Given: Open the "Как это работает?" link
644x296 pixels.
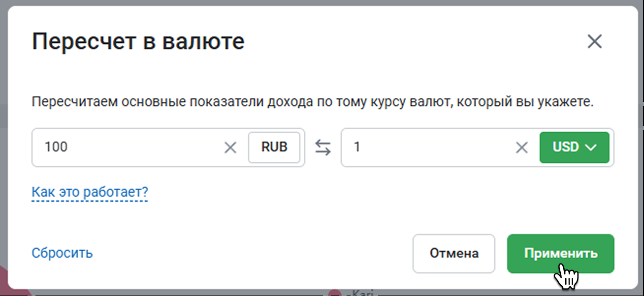Looking at the screenshot, I should pos(90,192).
